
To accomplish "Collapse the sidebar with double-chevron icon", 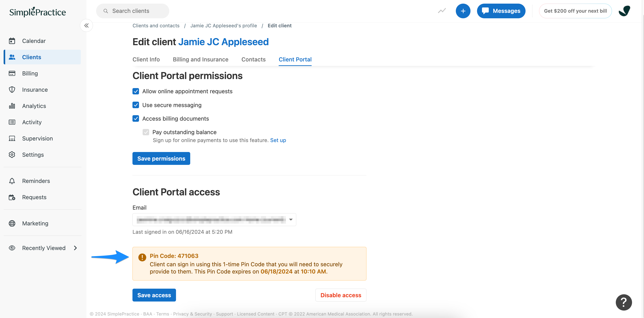I will click(x=86, y=26).
